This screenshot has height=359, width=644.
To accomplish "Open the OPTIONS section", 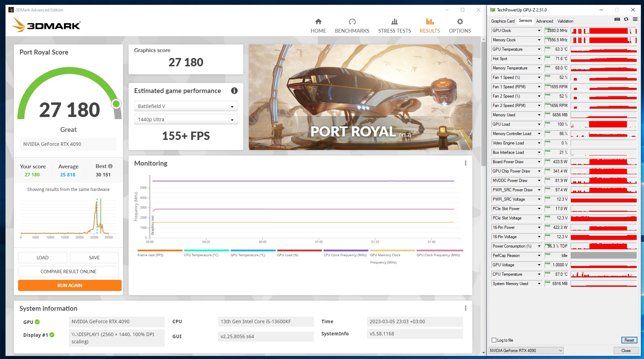I will [460, 26].
